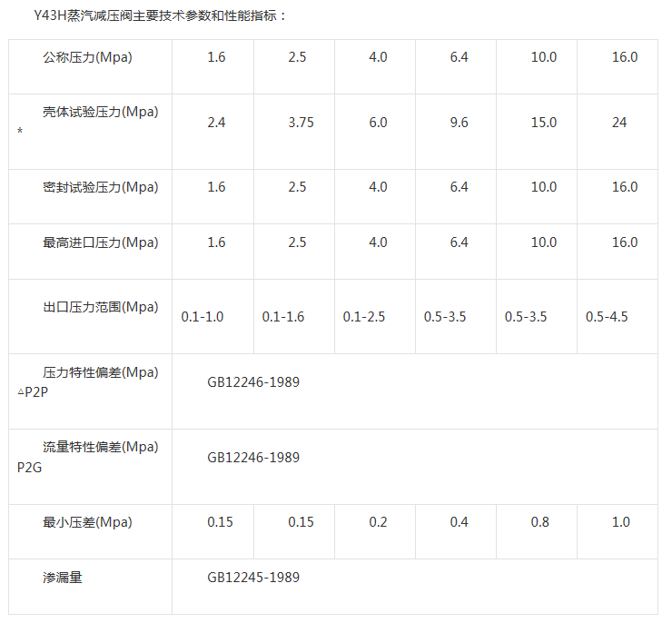Select the 出口压力范围(Mpa) row label

[x=100, y=307]
